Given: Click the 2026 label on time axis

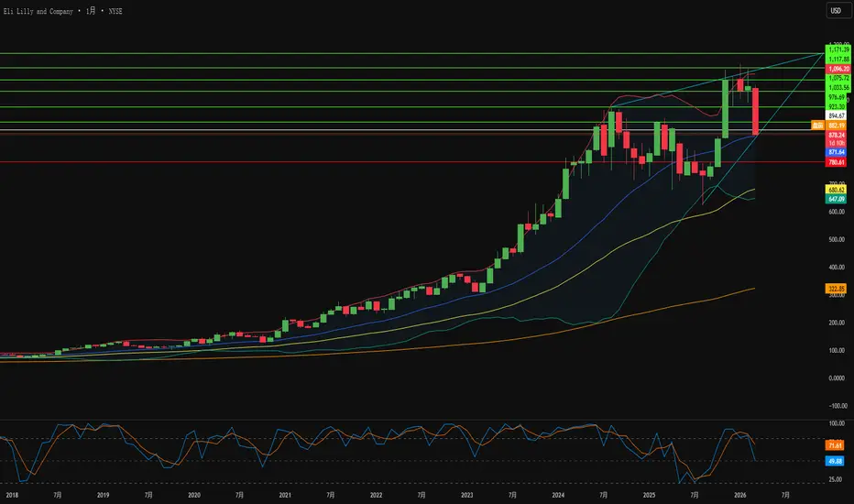Looking at the screenshot, I should 739,495.
